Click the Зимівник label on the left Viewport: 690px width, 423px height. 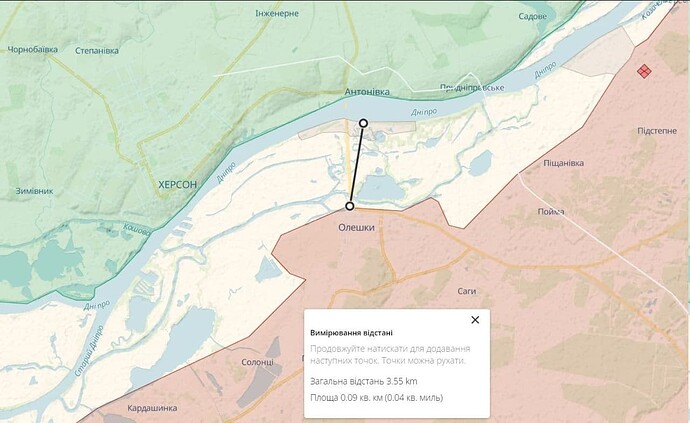[33, 190]
